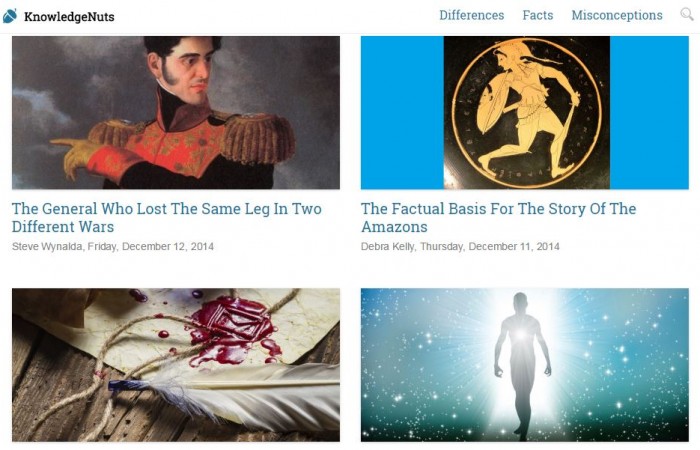Click the KnowledgeNuts acorn logo icon
The height and width of the screenshot is (450, 700).
[10, 16]
